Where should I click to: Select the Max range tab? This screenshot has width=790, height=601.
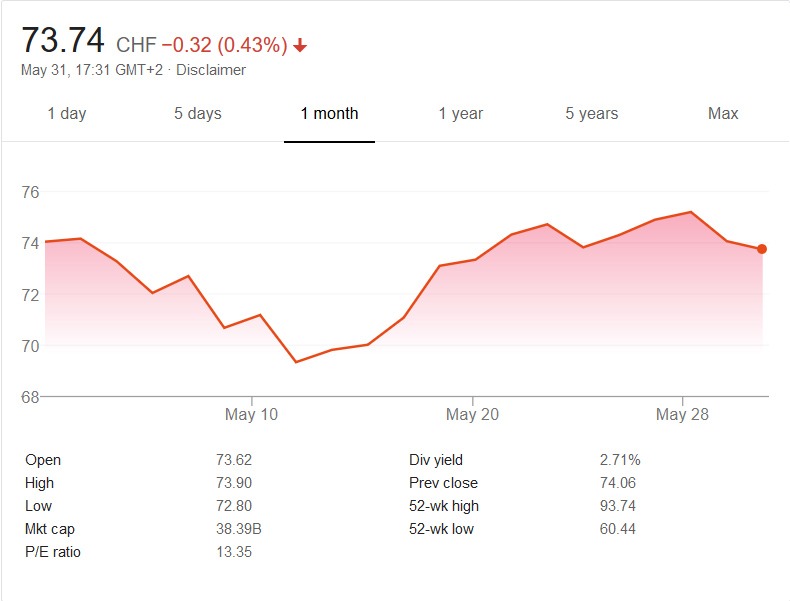(x=723, y=113)
